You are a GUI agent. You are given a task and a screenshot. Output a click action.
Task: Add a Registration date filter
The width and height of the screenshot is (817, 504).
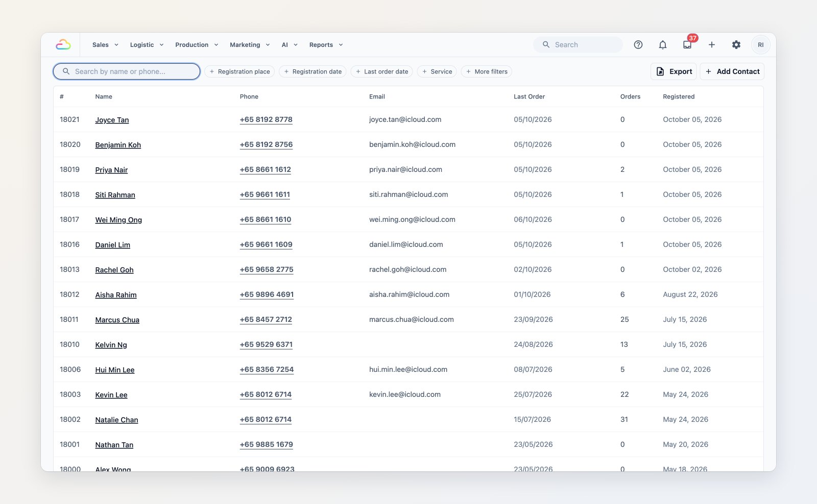tap(313, 72)
